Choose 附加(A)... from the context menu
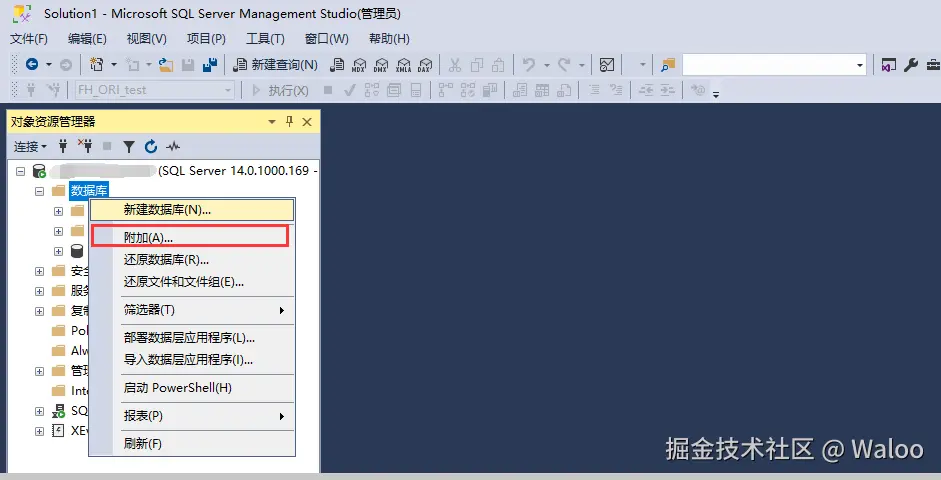The width and height of the screenshot is (941, 480). click(191, 238)
